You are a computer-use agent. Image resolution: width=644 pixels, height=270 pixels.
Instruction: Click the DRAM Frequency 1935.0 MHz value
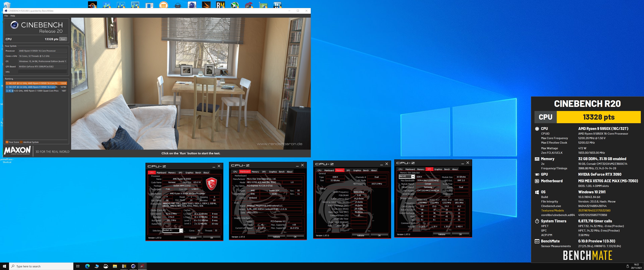[359, 192]
